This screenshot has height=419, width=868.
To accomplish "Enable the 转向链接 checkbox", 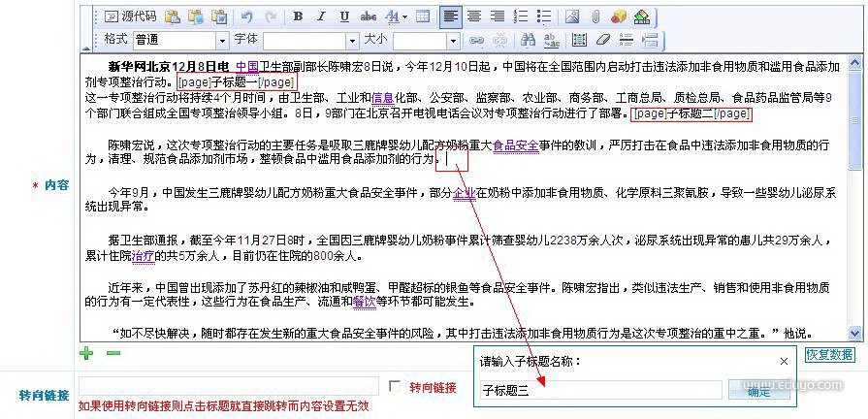I will 395,387.
